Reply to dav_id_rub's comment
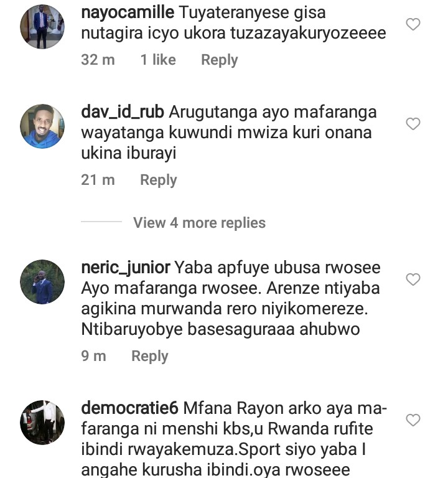Screen dimensions: 448x478 click(159, 180)
